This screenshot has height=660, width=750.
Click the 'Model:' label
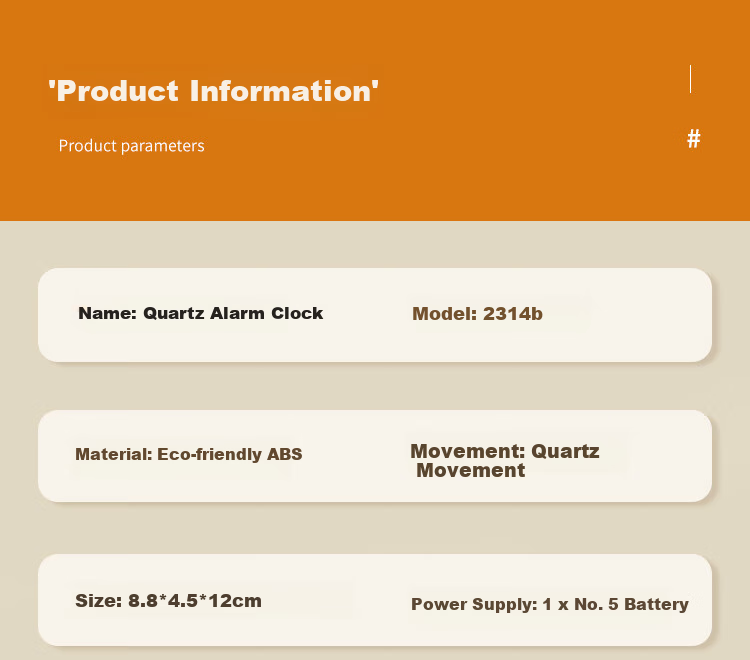click(444, 314)
